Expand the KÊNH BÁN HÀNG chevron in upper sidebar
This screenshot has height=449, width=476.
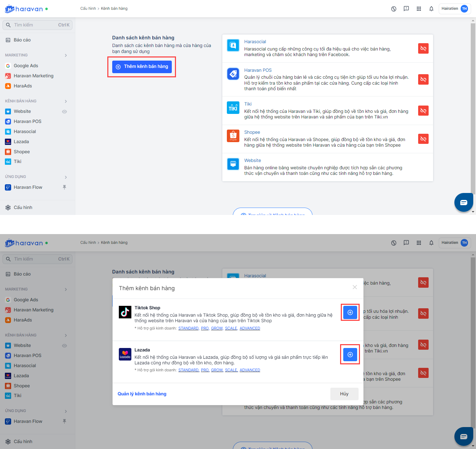point(66,101)
